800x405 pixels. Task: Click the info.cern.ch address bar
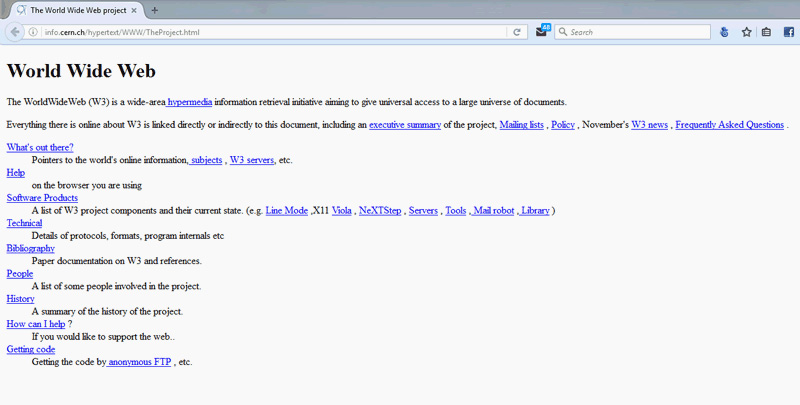tap(274, 32)
